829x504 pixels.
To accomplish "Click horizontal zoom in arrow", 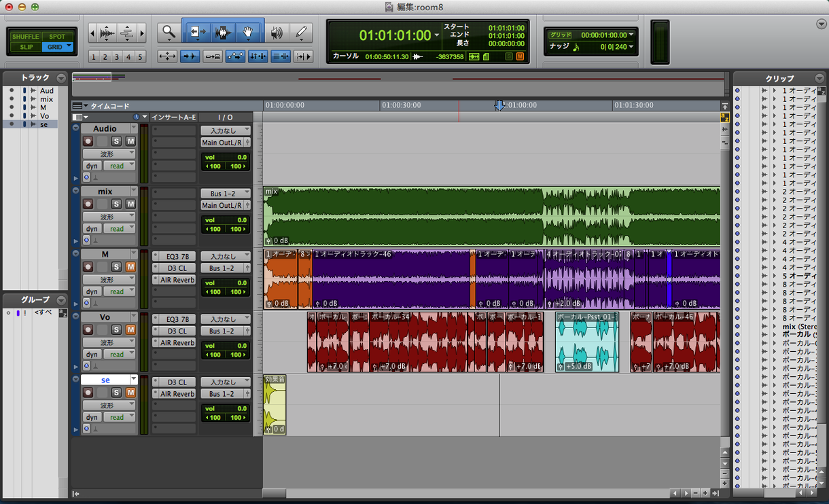I will tap(141, 32).
